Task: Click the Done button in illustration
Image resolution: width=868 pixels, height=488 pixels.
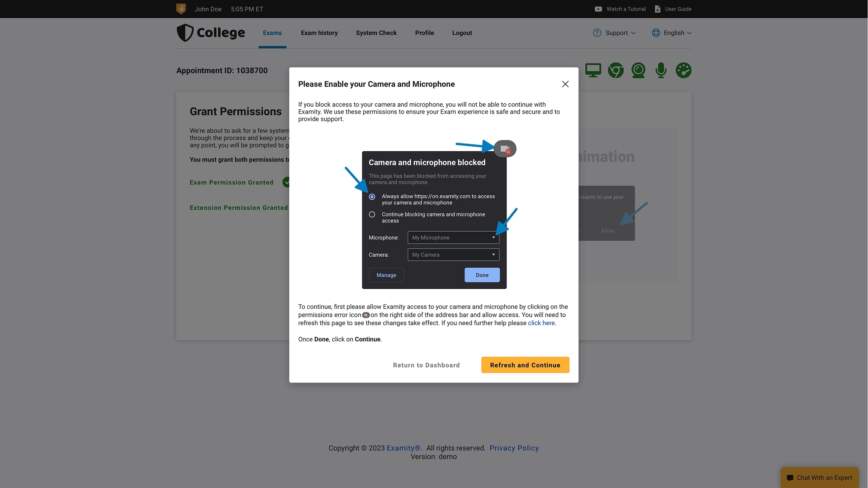Action: coord(482,275)
